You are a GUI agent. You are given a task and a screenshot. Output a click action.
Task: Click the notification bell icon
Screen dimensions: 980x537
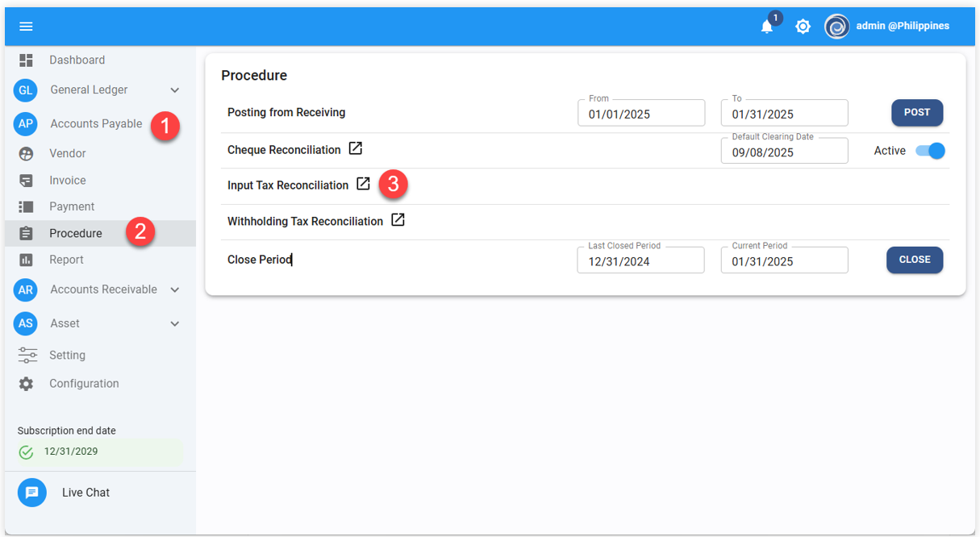click(x=766, y=27)
